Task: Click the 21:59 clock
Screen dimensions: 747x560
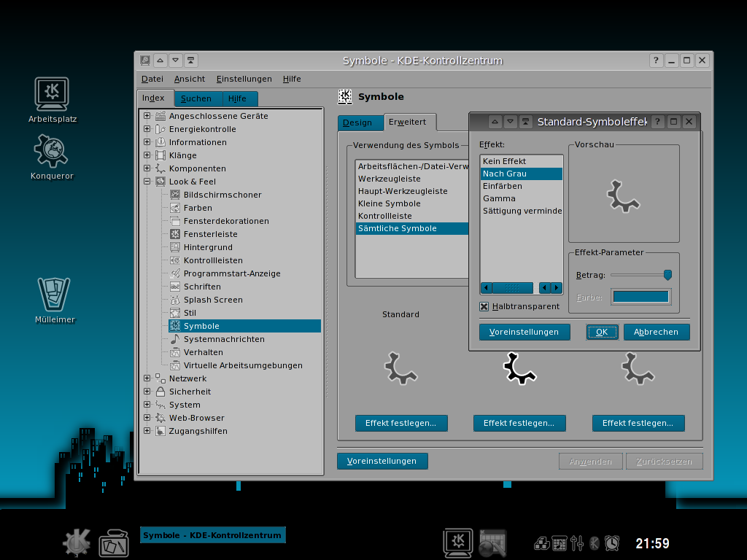Action: 652,543
